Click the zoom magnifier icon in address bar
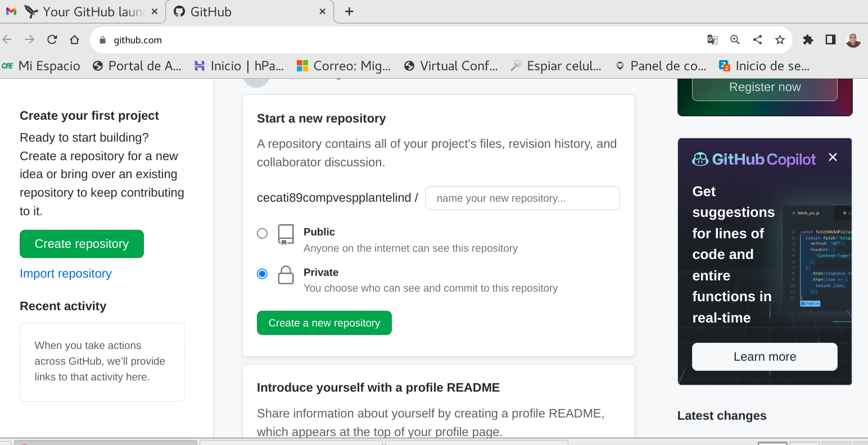 pos(735,39)
